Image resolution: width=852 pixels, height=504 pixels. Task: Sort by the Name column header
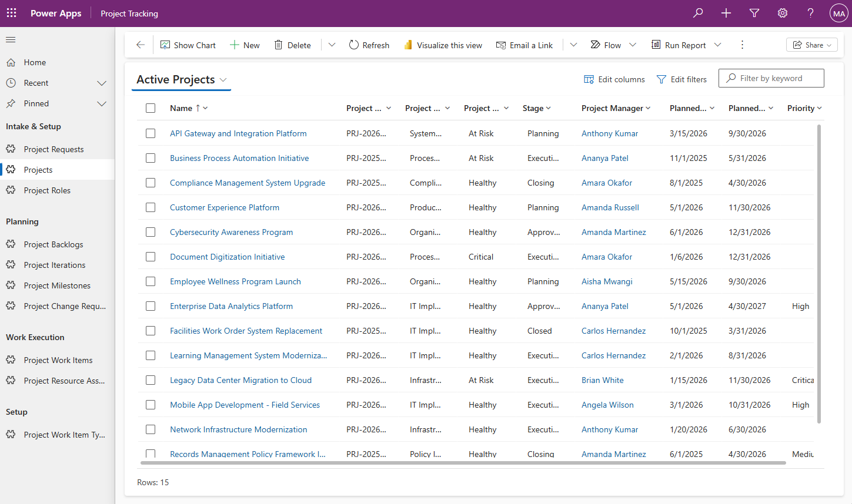[189, 108]
